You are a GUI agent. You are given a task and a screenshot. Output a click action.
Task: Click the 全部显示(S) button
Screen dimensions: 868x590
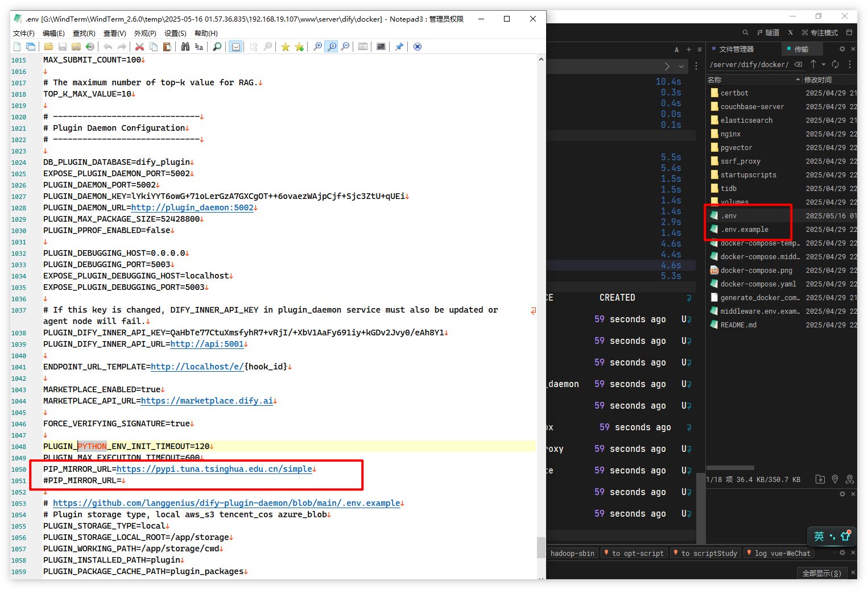click(x=821, y=573)
